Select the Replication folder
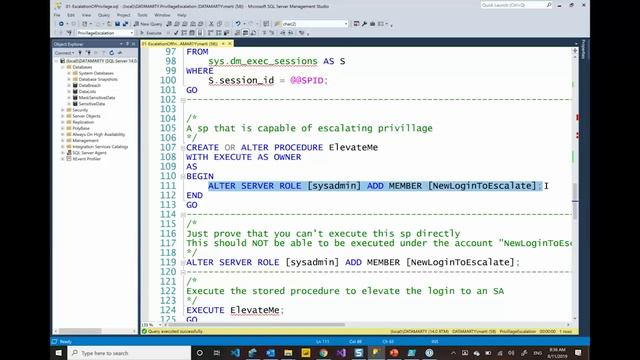 coord(83,122)
